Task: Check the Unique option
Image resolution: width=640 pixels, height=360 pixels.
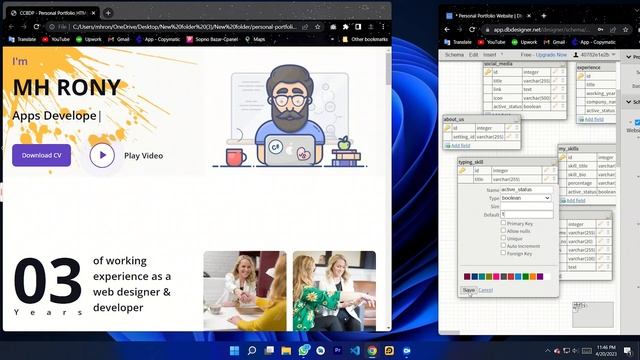Action: coord(503,238)
